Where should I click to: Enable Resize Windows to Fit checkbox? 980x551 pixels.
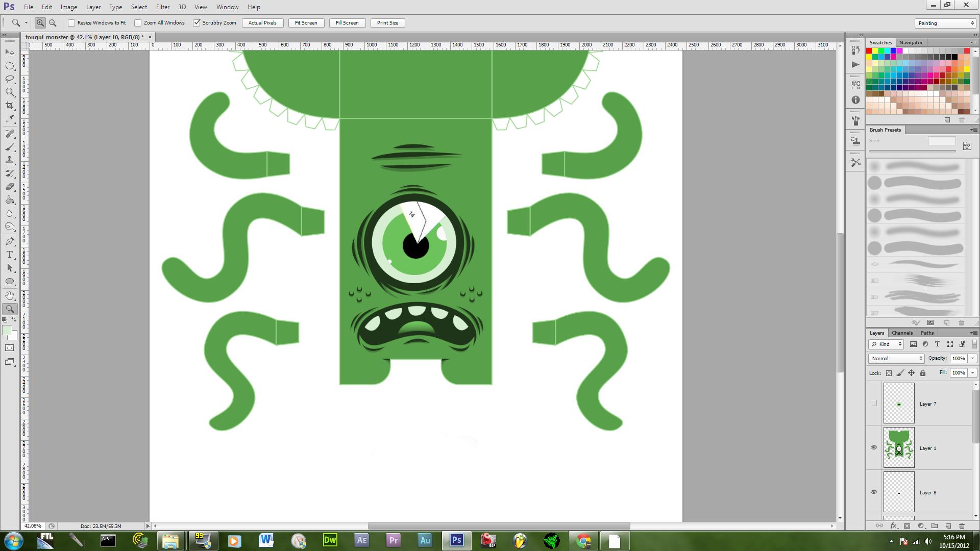click(71, 23)
